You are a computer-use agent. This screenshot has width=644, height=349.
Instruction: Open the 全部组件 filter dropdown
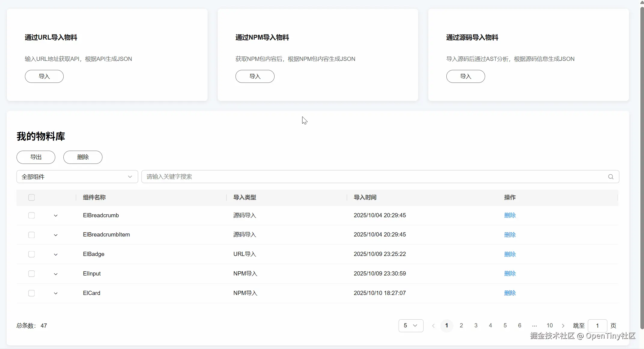(x=77, y=177)
